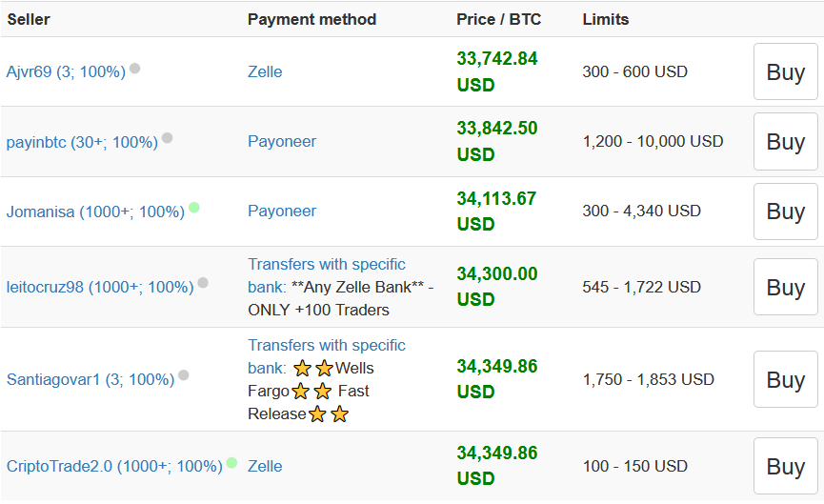Viewport: 824px width, 504px height.
Task: Click Buy for the 33,742.84 USD offer
Action: (785, 72)
